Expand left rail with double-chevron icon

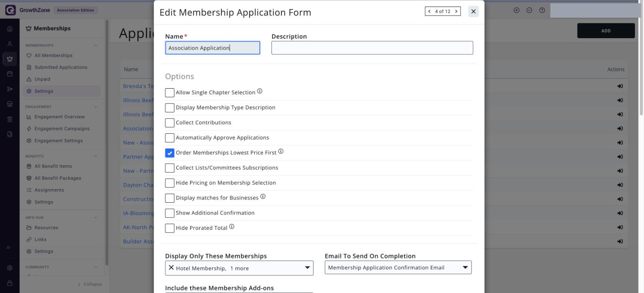8,247
